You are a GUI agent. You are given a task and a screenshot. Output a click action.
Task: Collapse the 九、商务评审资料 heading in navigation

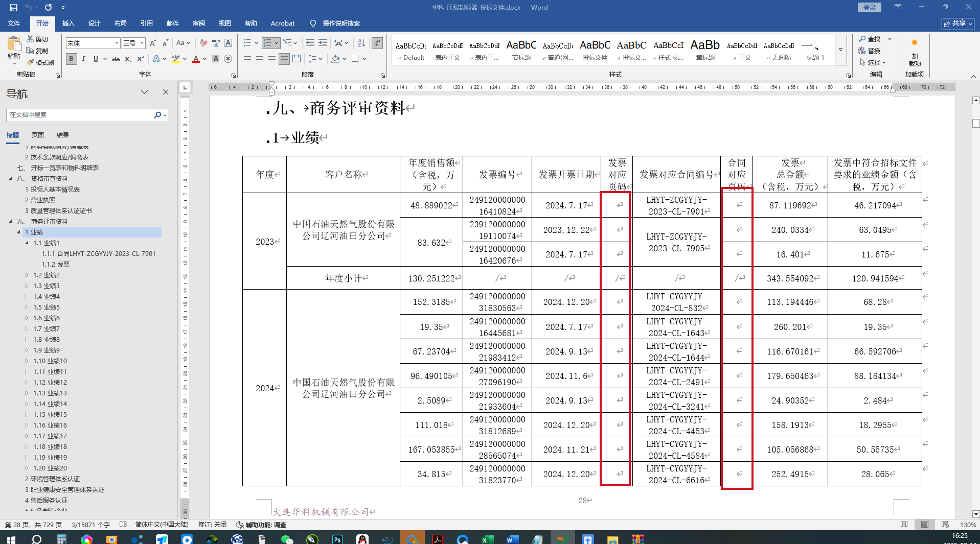point(10,222)
